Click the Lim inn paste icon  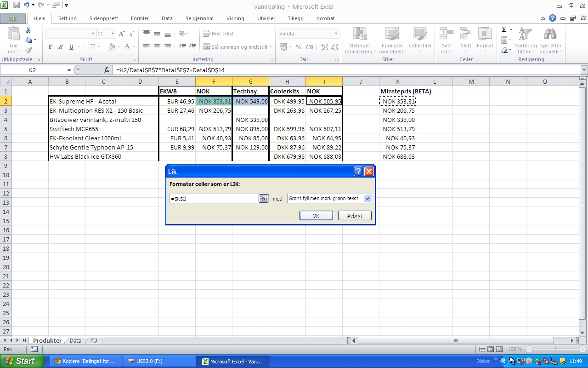pyautogui.click(x=13, y=35)
